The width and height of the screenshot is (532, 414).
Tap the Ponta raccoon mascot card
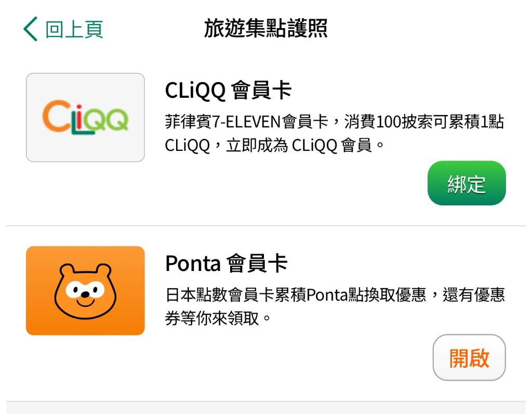[x=86, y=291]
